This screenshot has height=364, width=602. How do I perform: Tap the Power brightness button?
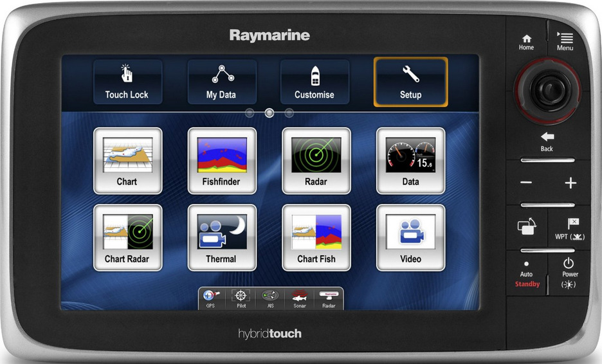pos(569,273)
